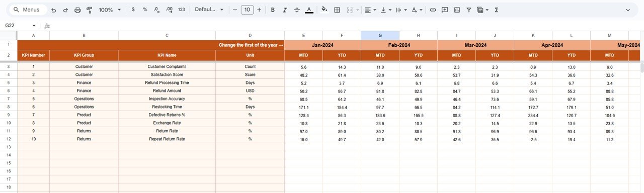Click the Unit header cell
Viewport: 644px width, 193px height.
[250, 55]
